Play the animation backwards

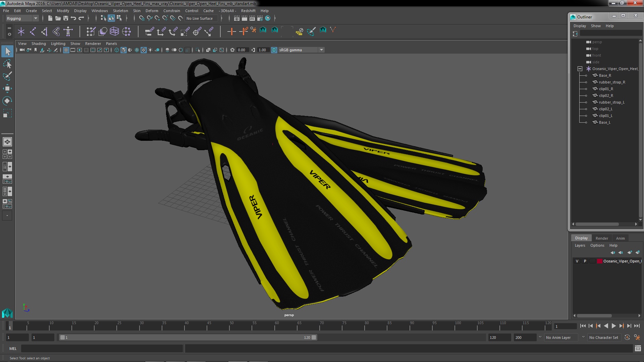point(606,326)
